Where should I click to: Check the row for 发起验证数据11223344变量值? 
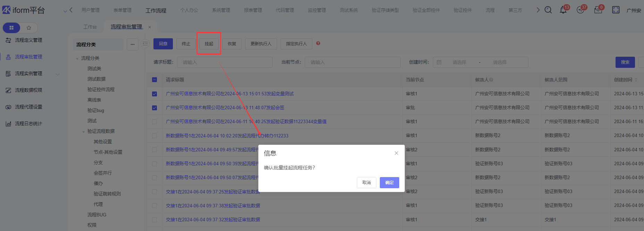[154, 122]
